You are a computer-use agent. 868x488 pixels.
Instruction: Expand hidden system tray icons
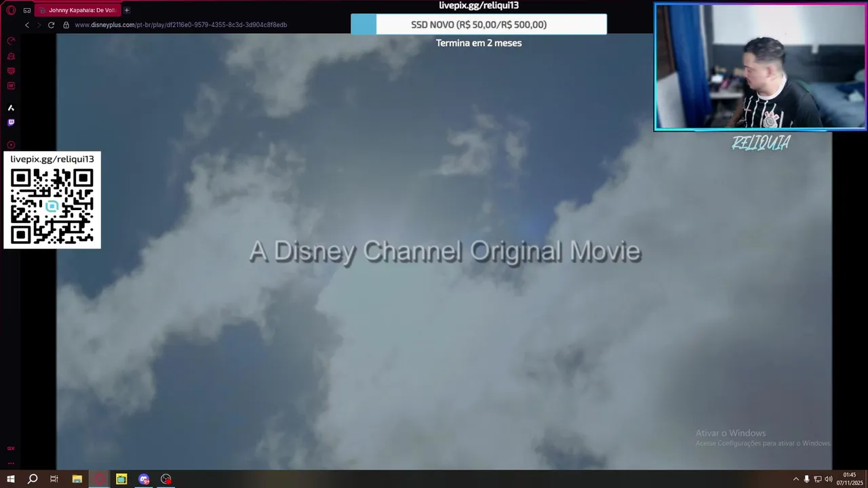point(796,479)
